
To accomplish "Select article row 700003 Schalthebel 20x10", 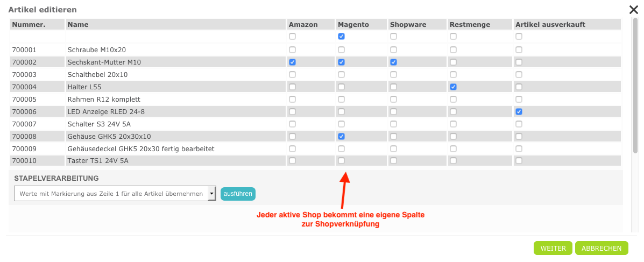I will 97,75.
